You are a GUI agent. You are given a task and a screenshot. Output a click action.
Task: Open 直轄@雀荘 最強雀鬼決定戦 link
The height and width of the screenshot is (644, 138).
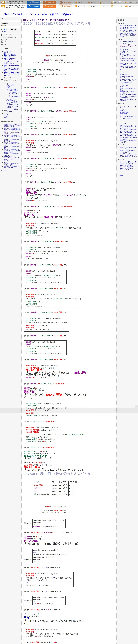[11, 72]
